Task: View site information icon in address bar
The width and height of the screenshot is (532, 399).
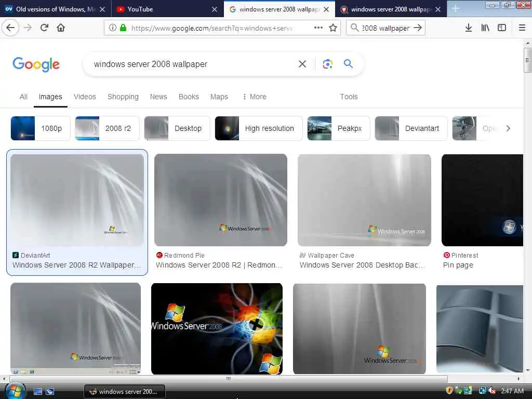Action: point(113,28)
